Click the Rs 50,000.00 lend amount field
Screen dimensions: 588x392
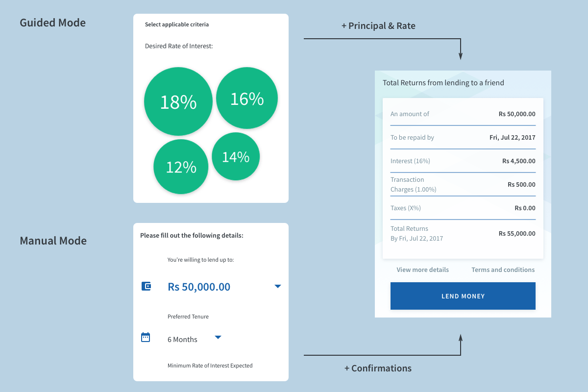(199, 287)
